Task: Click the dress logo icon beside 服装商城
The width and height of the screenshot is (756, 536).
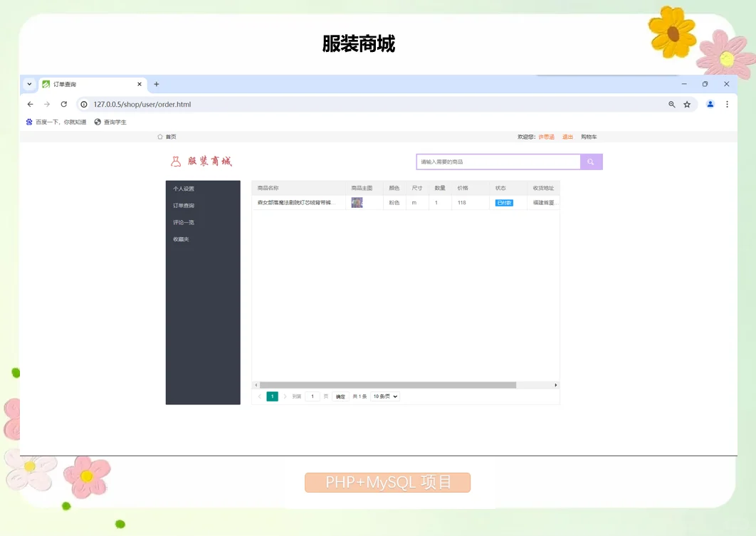Action: (x=175, y=161)
